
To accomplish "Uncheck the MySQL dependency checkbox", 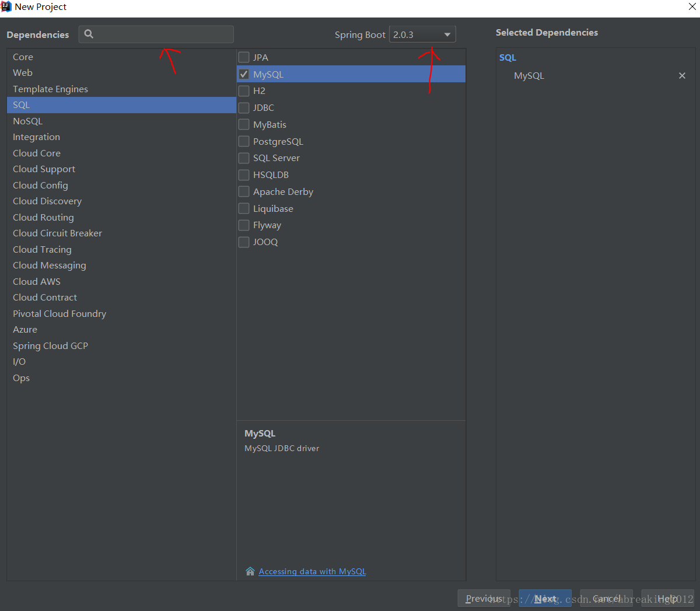I will [244, 74].
